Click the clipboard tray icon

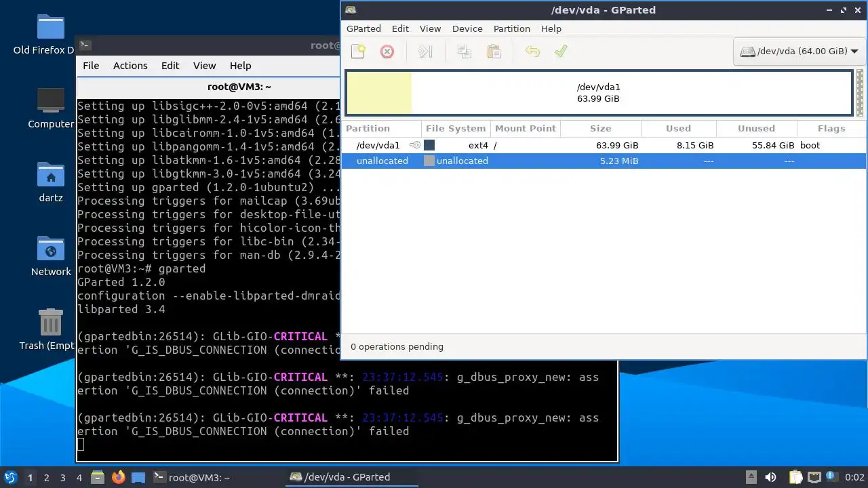tap(795, 477)
